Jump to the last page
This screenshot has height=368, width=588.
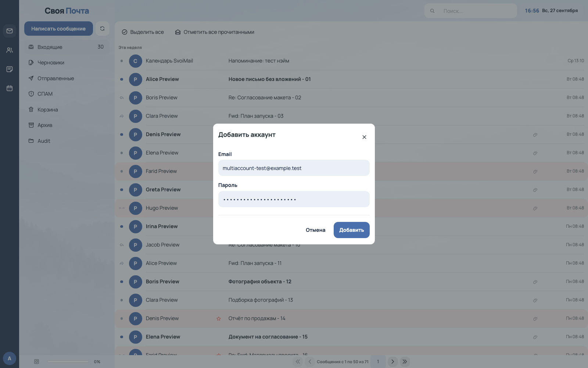(x=405, y=362)
